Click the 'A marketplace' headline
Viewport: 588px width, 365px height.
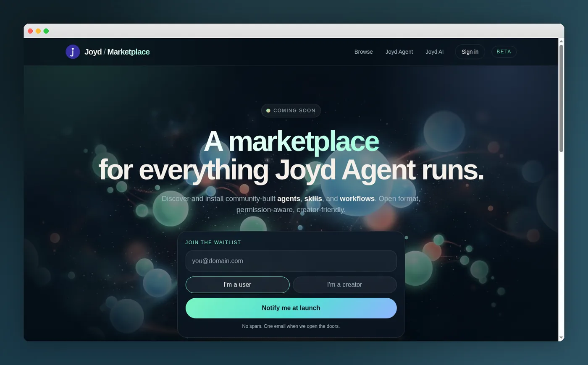tap(291, 141)
